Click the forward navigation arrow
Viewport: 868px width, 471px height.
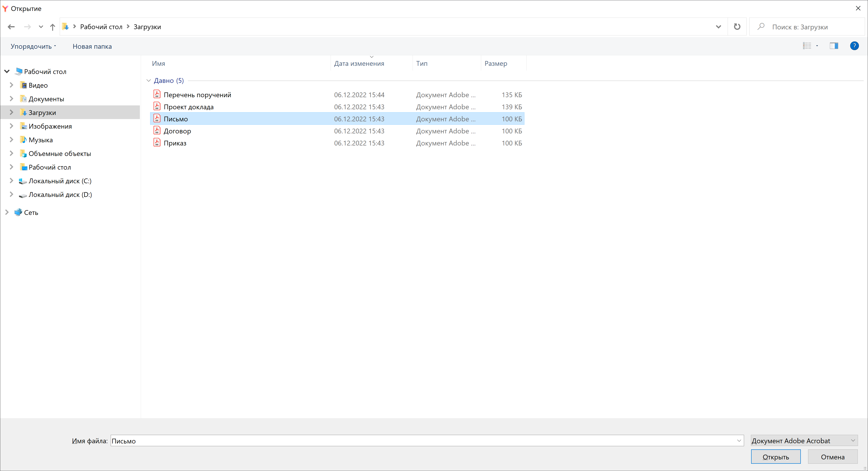28,27
